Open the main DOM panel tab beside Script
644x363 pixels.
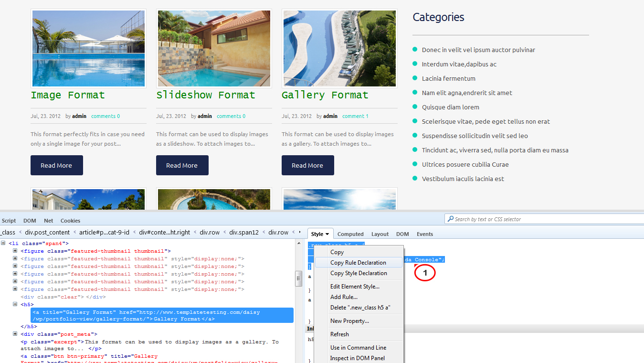(x=30, y=221)
